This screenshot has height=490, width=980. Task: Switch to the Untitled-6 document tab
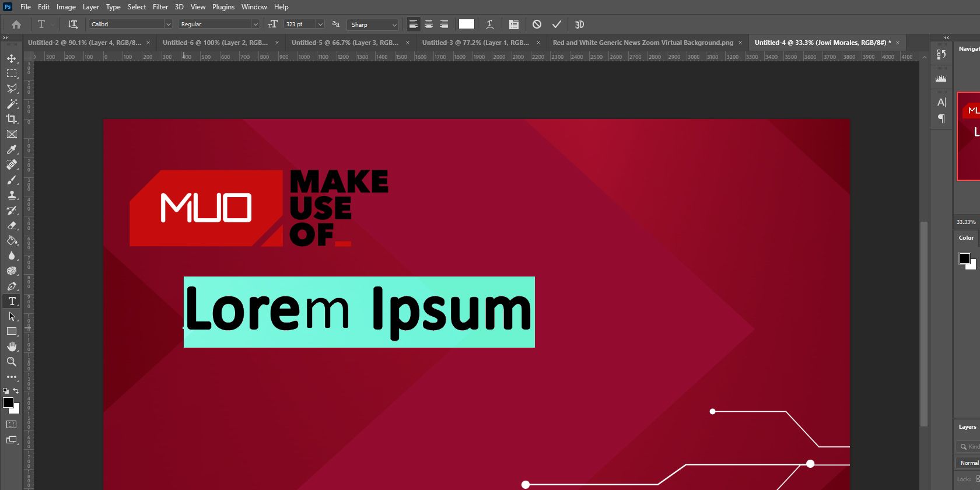tap(215, 43)
